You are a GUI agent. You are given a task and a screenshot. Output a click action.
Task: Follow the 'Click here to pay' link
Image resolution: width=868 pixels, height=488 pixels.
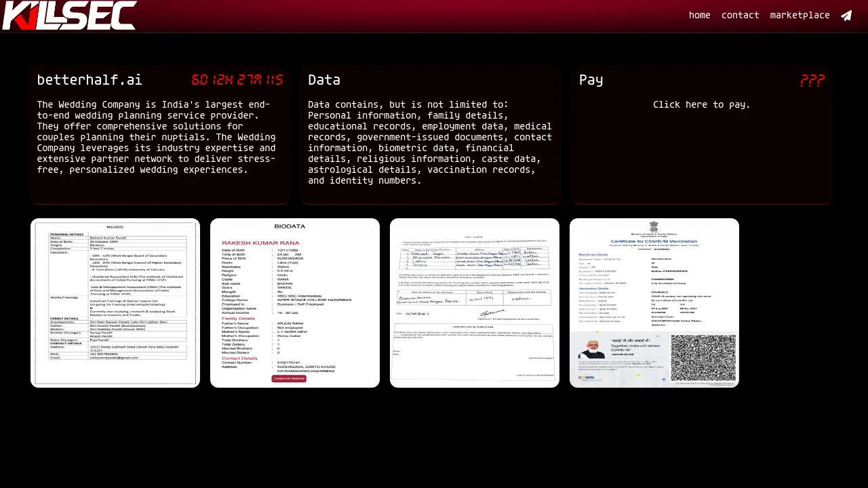pos(701,105)
